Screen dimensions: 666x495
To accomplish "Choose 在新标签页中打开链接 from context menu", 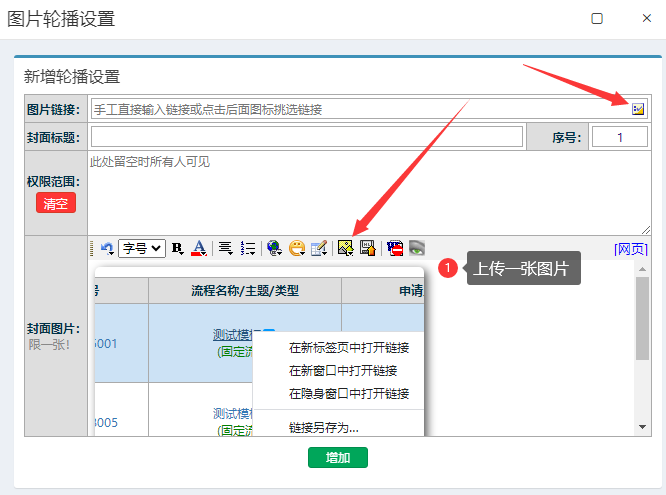I will tap(349, 348).
